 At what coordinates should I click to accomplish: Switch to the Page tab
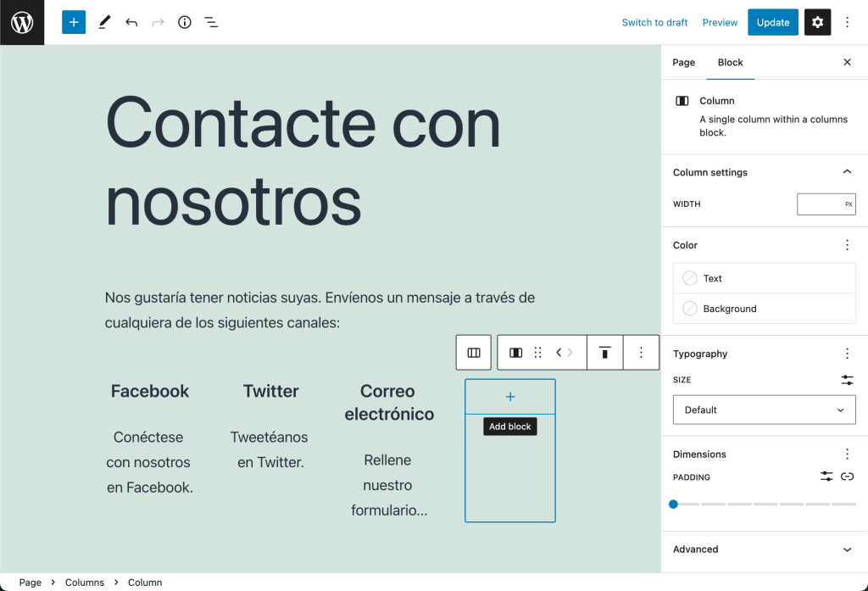tap(683, 62)
